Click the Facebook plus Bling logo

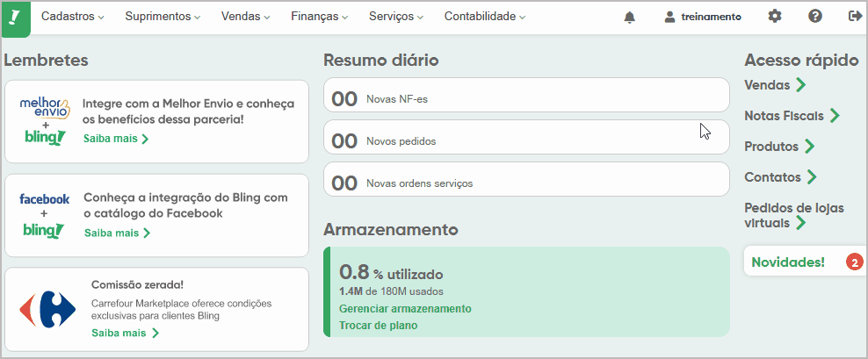click(x=44, y=215)
